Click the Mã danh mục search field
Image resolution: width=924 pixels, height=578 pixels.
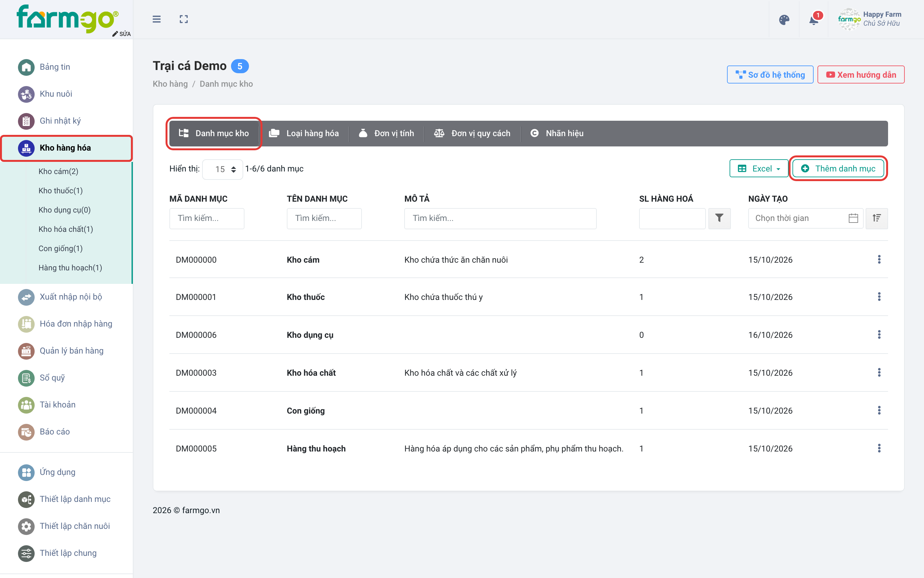[x=207, y=218]
